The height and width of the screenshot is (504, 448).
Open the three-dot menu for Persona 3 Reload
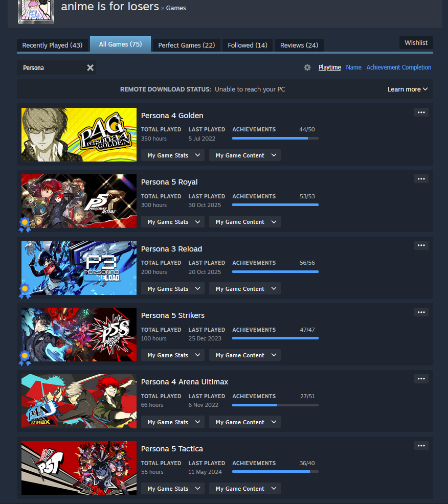[421, 245]
